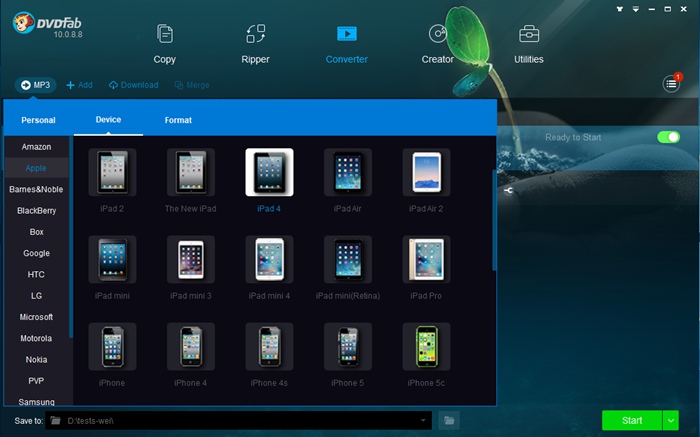Click the Save to path field
This screenshot has width=700, height=437.
point(238,420)
